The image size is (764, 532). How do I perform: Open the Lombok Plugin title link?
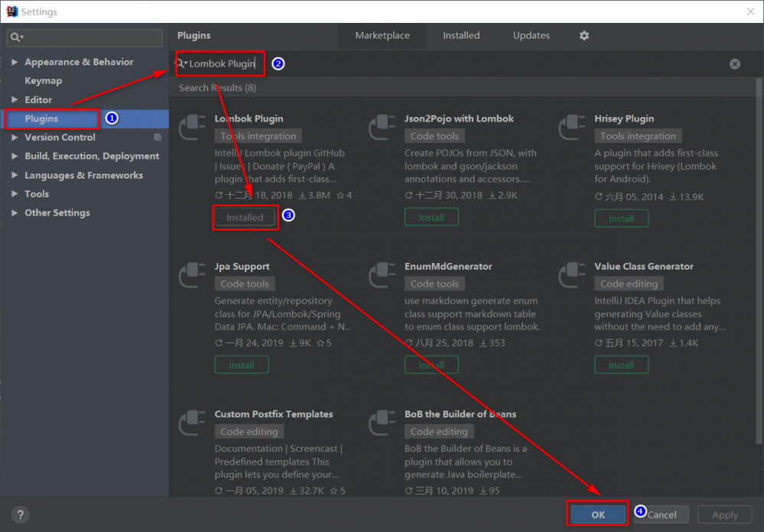point(249,119)
